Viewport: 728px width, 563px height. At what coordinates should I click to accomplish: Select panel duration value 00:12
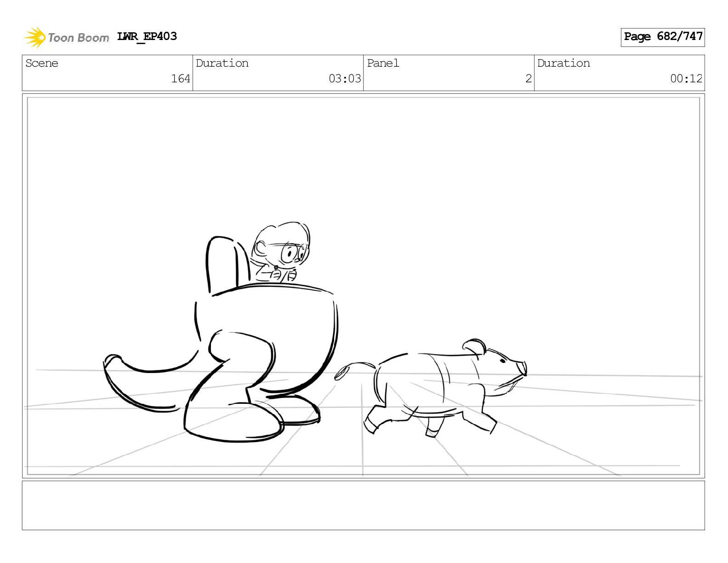pos(686,79)
